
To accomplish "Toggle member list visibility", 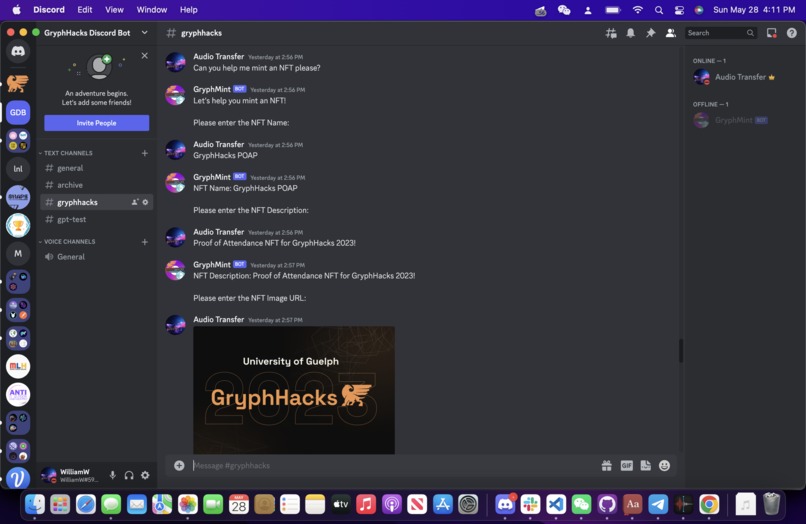I will pyautogui.click(x=670, y=33).
